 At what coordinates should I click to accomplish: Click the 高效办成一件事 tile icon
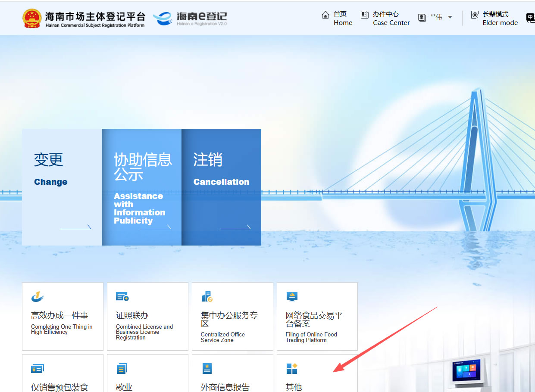tap(38, 297)
